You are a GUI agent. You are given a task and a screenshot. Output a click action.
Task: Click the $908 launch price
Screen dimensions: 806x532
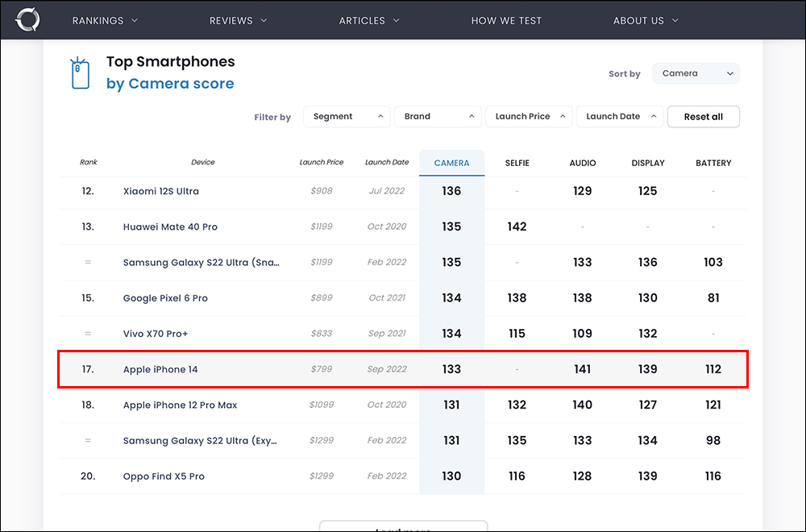[x=322, y=191]
